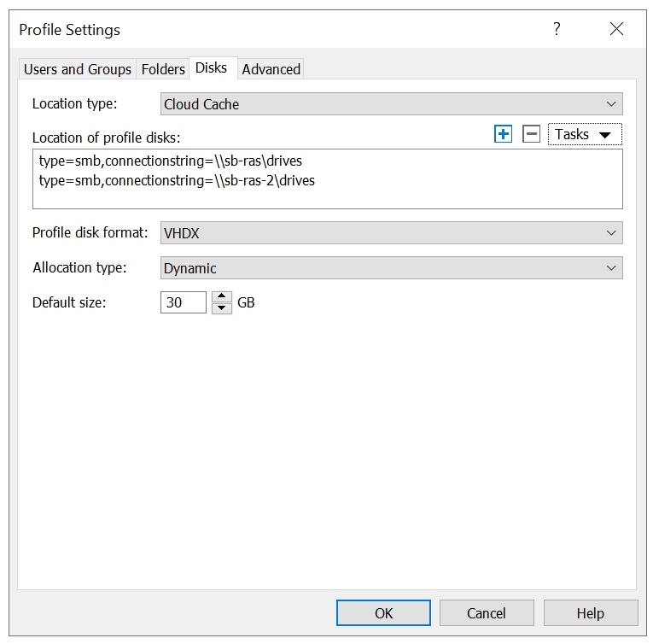Open the Tasks dropdown menu

(584, 134)
